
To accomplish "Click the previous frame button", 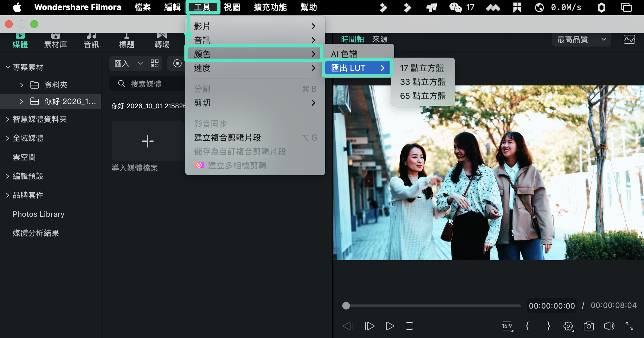I will (348, 326).
